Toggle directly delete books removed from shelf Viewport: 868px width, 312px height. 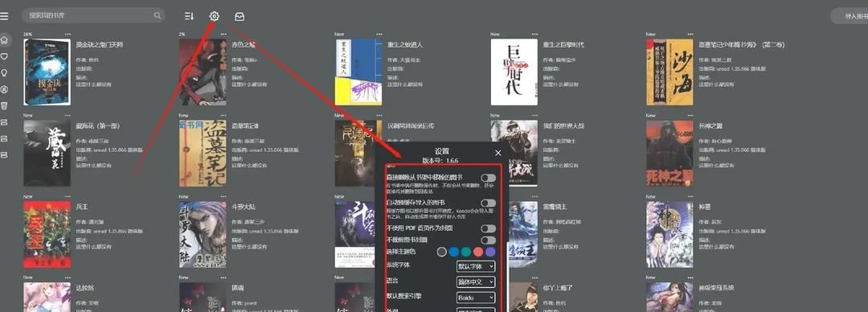click(488, 178)
